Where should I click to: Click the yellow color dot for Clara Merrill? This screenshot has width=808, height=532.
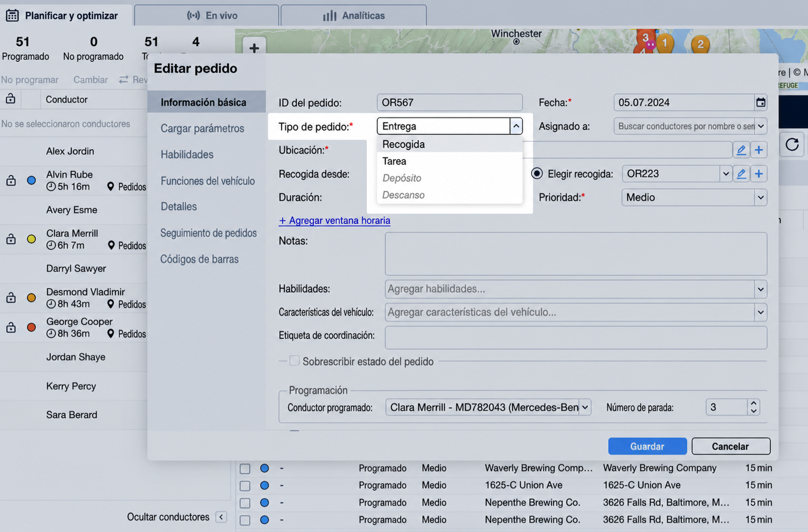31,239
